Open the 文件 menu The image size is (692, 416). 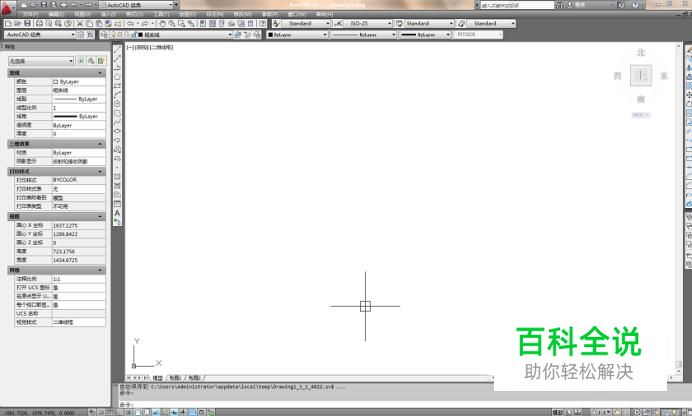click(30, 14)
